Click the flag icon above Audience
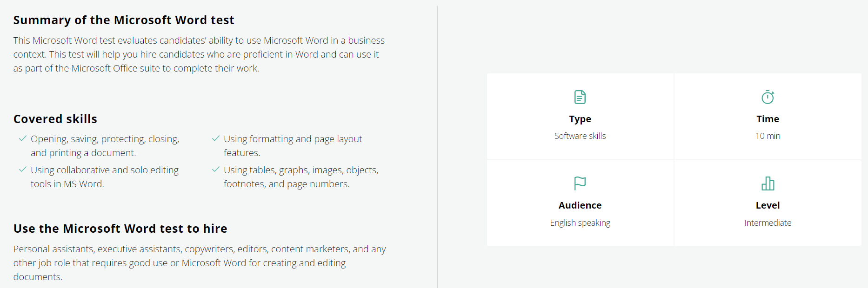 pyautogui.click(x=580, y=183)
